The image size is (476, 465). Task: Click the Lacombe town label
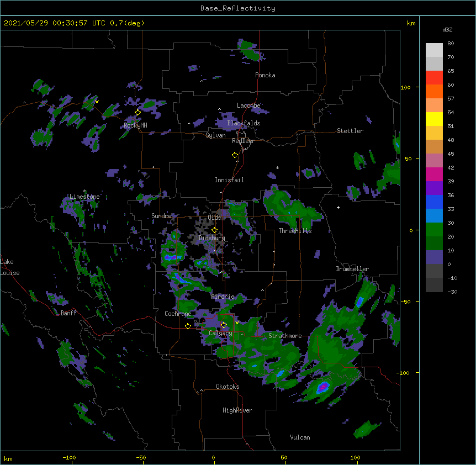pos(248,105)
